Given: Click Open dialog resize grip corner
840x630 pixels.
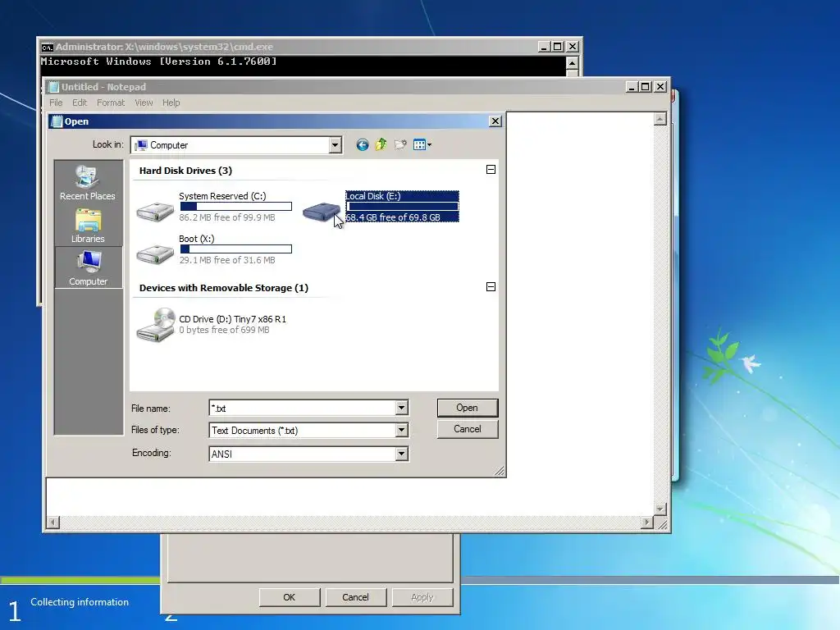Looking at the screenshot, I should pos(500,471).
